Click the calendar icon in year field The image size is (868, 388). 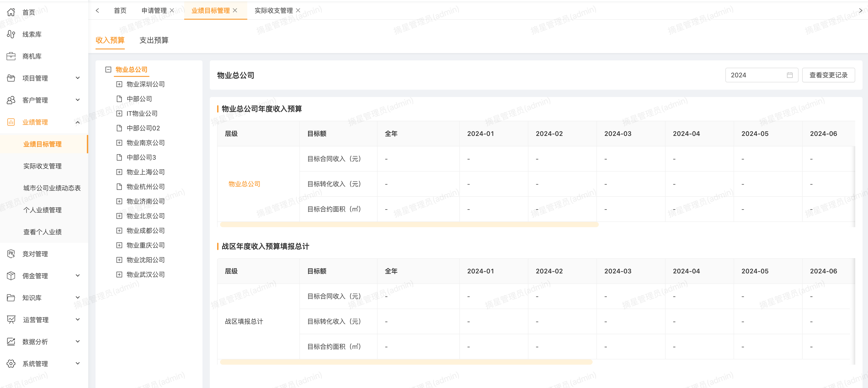coord(789,75)
